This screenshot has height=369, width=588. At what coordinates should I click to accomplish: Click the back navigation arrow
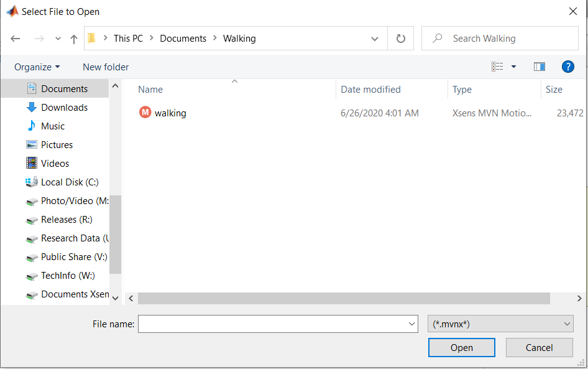pyautogui.click(x=15, y=38)
